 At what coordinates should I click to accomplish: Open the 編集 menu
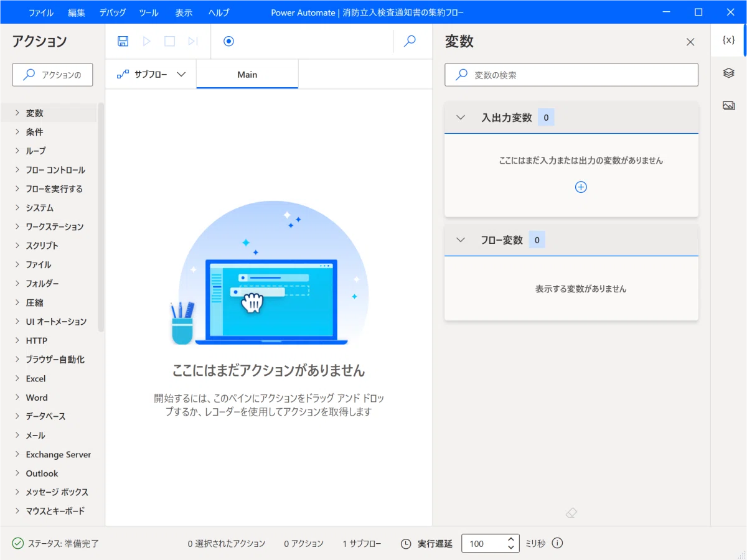coord(77,12)
